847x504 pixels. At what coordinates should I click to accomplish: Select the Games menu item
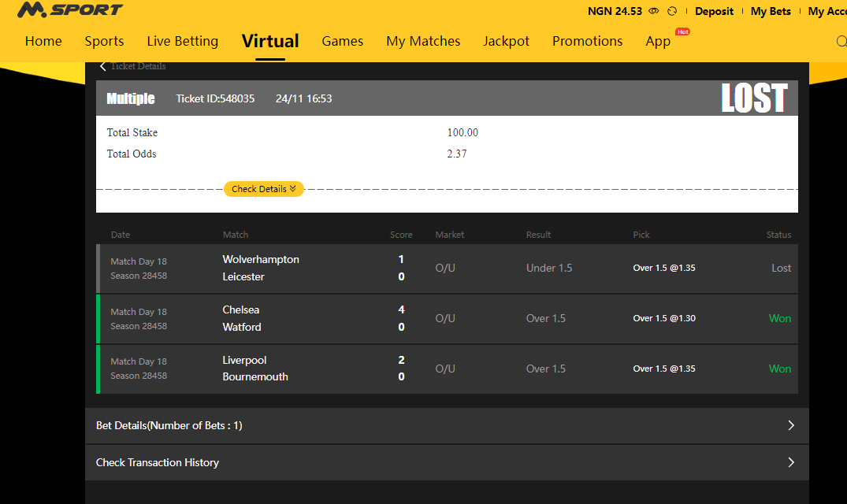click(x=342, y=41)
